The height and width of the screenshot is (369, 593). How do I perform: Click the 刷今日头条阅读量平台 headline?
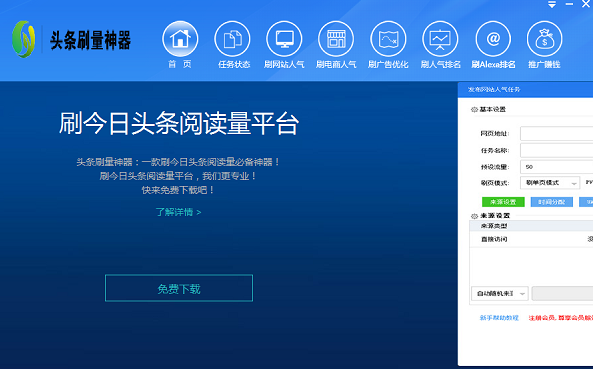click(179, 123)
